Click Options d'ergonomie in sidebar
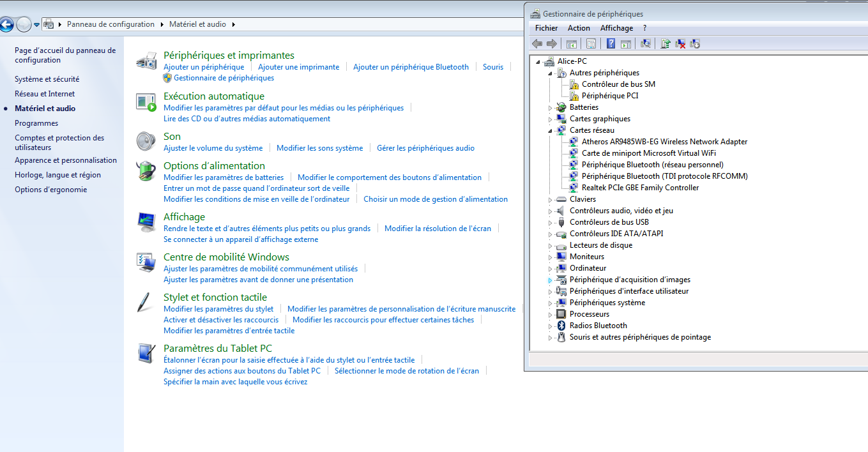The height and width of the screenshot is (452, 868). coord(51,190)
